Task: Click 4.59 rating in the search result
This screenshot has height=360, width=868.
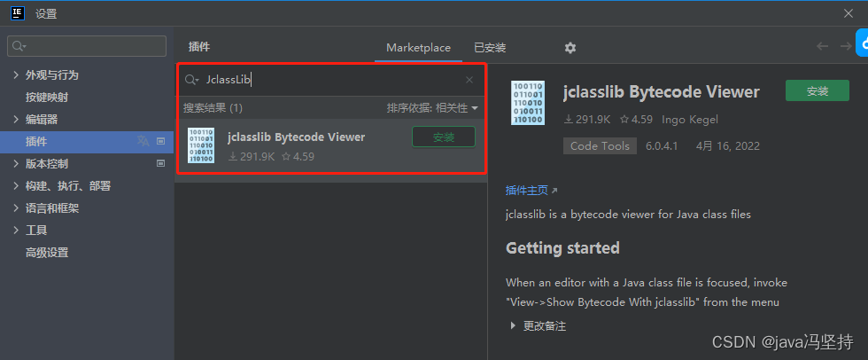Action: 298,157
